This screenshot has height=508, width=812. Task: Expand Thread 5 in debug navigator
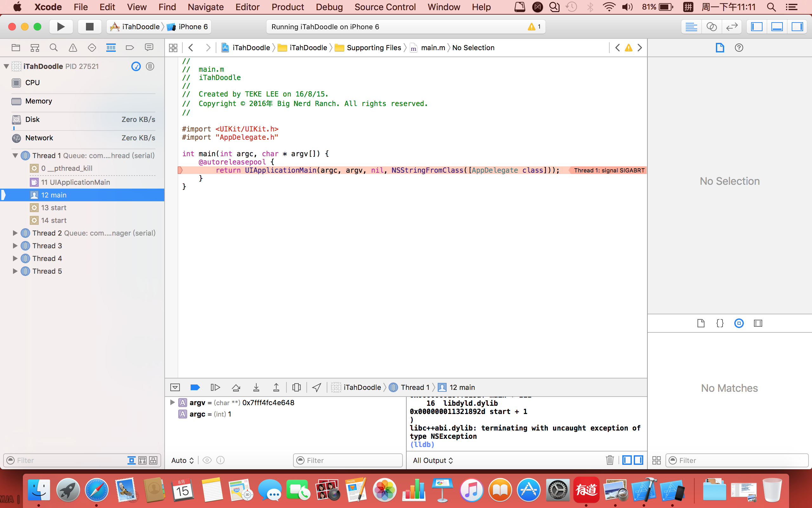point(15,271)
